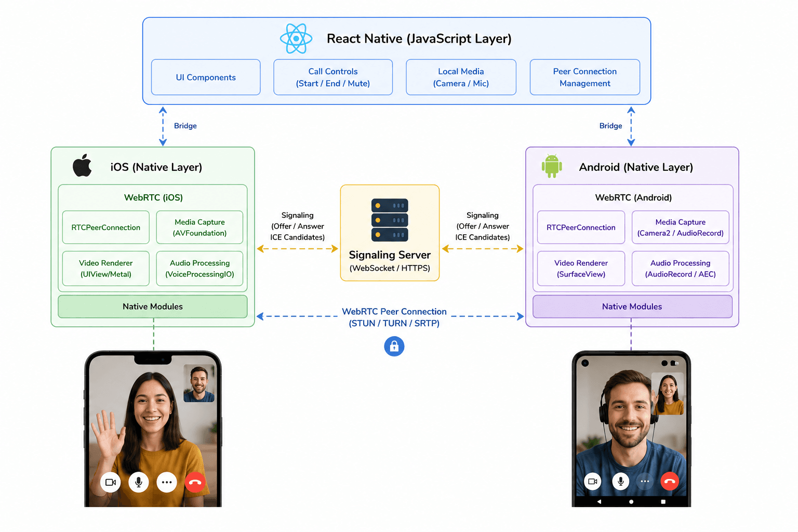
Task: Click the signaling server rack icon
Action: coord(390,220)
